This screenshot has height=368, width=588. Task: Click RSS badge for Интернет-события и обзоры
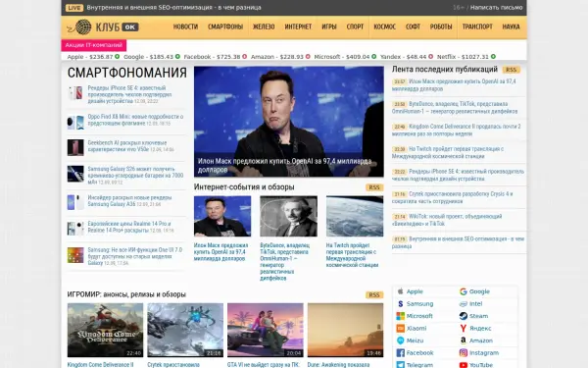point(374,187)
